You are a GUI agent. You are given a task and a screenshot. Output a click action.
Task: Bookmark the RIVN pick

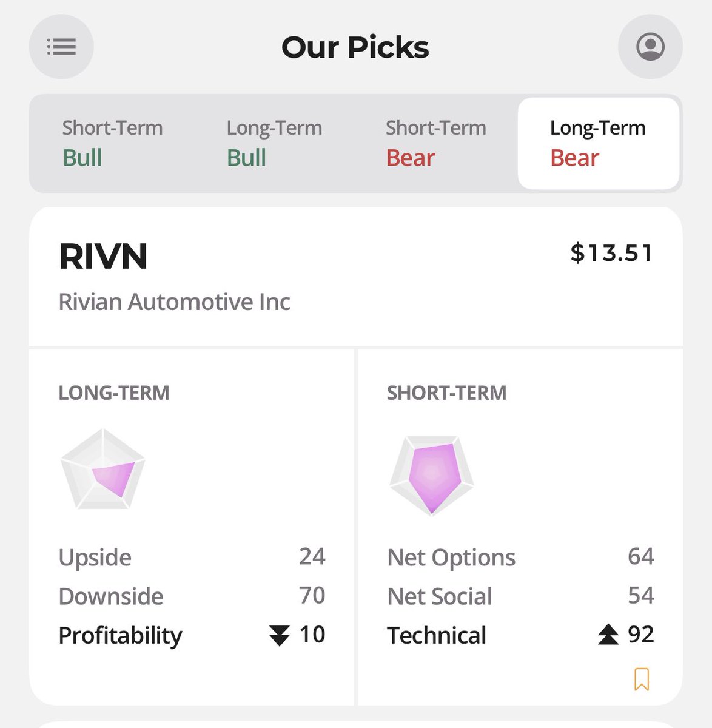coord(642,679)
